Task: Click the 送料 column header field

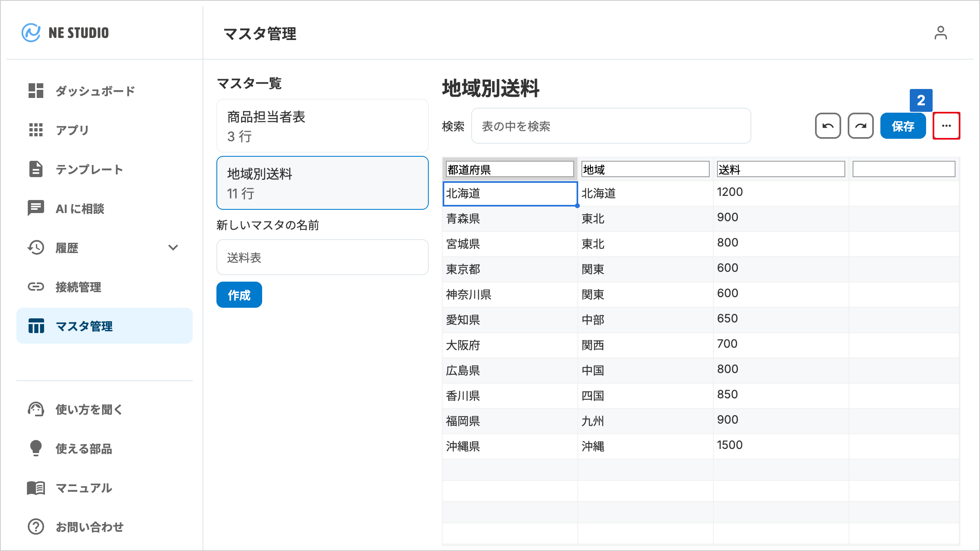Action: pyautogui.click(x=781, y=169)
